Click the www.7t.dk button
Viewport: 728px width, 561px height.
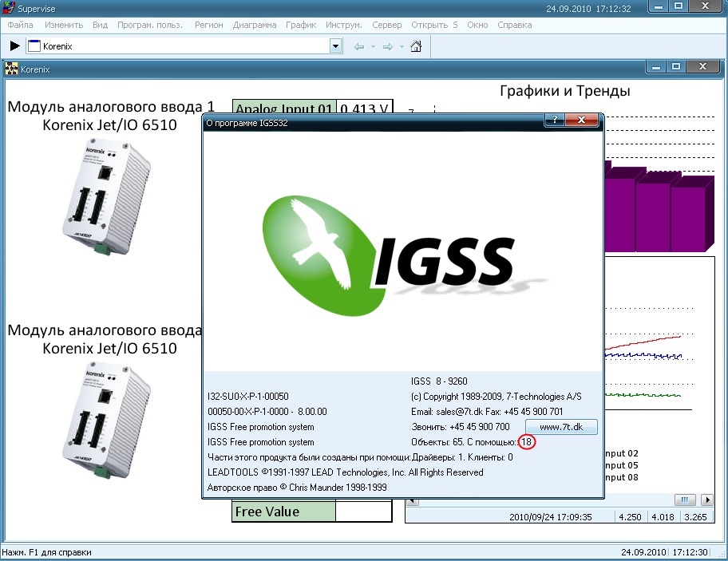[x=561, y=427]
